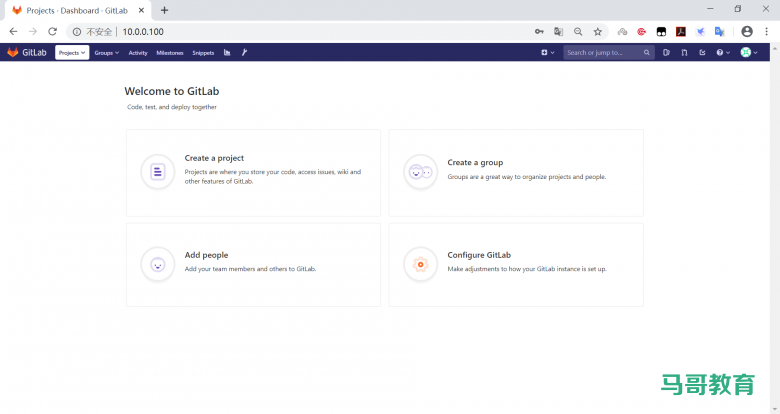Click the Add people card
The width and height of the screenshot is (780, 414).
[253, 265]
